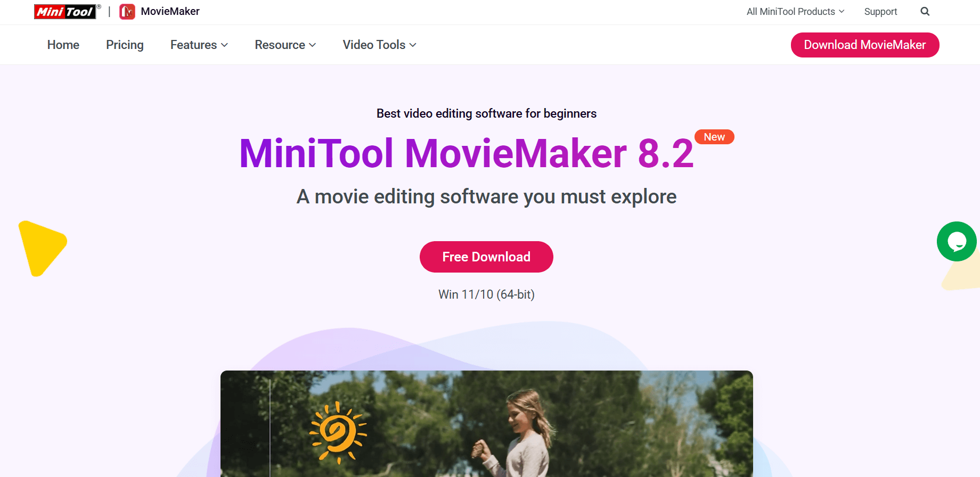Image resolution: width=980 pixels, height=477 pixels.
Task: Click the Download MovieMaker button
Action: click(x=865, y=45)
